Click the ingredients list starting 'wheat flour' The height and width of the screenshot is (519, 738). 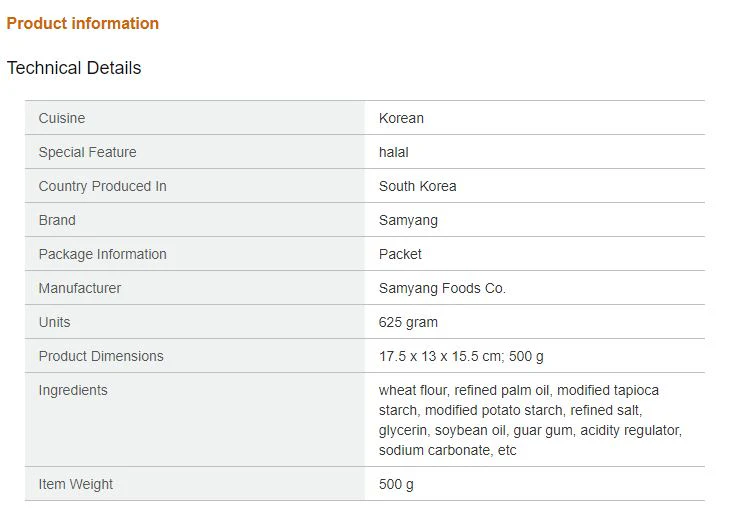click(x=530, y=420)
